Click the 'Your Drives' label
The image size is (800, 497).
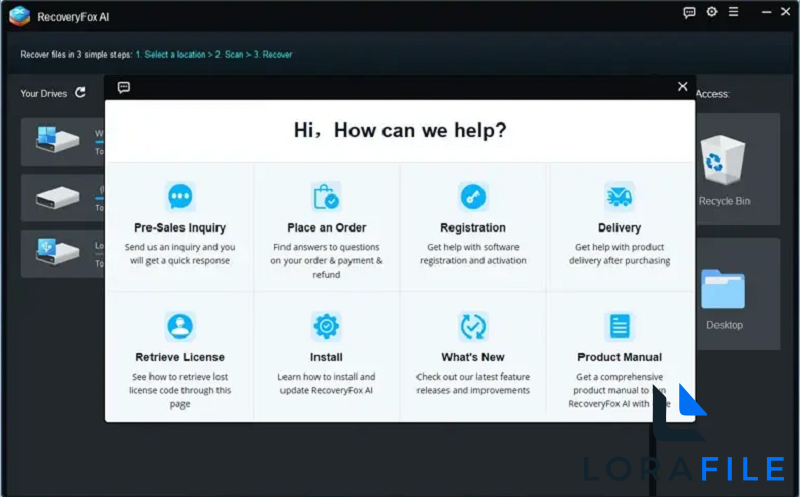(43, 93)
